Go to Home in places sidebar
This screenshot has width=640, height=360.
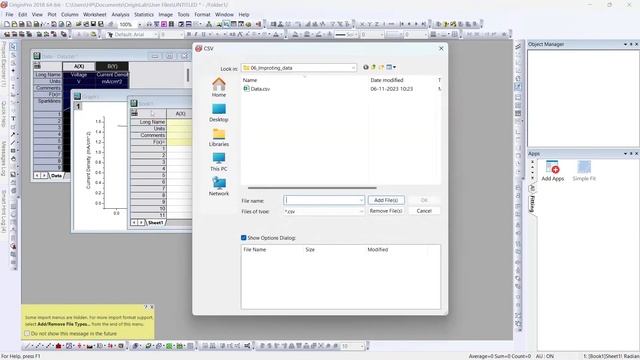point(219,87)
